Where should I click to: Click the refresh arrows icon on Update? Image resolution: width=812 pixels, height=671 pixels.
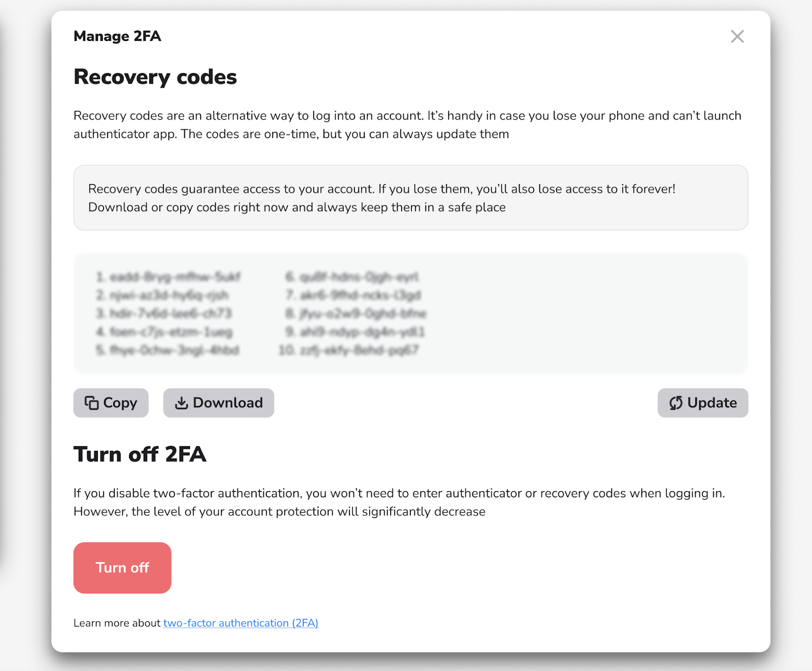[x=675, y=403]
